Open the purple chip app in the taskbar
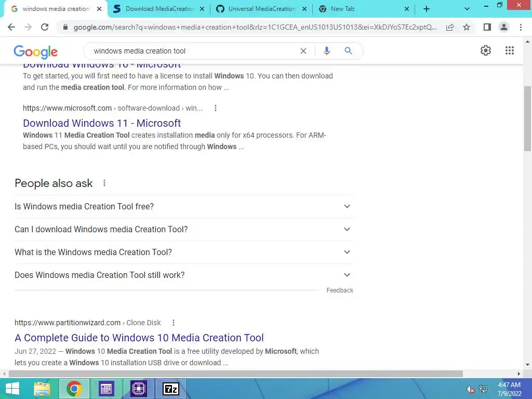This screenshot has width=532, height=399. (x=138, y=389)
